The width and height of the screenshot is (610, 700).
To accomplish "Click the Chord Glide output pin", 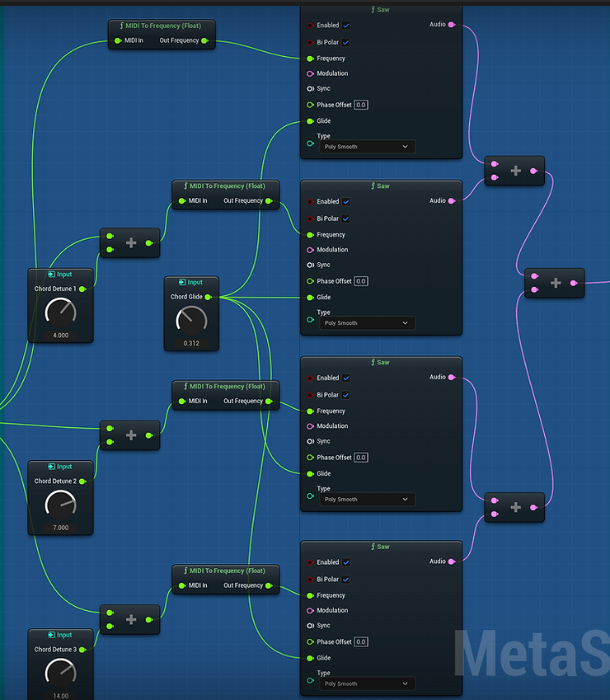I will pos(208,297).
